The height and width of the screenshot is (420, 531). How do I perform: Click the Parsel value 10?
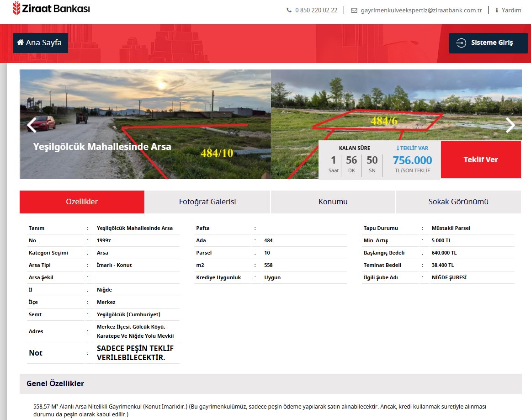(267, 253)
